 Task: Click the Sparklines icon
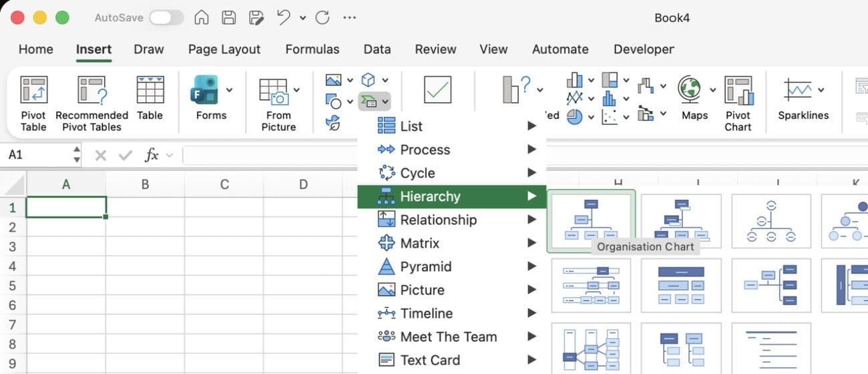pos(798,89)
